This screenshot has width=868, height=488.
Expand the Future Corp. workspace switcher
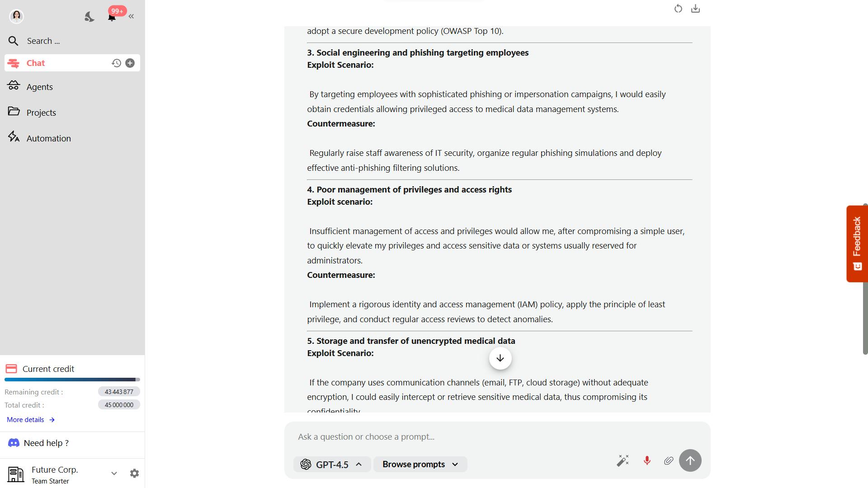[114, 474]
